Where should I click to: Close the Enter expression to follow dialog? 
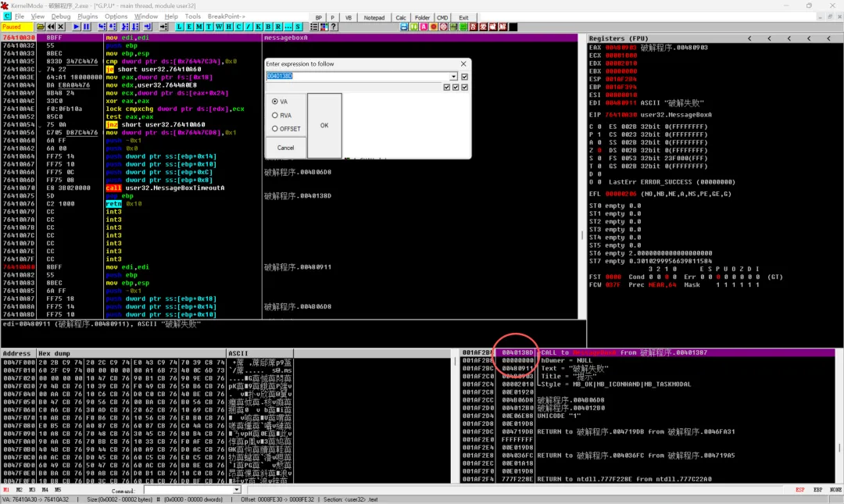tap(463, 63)
